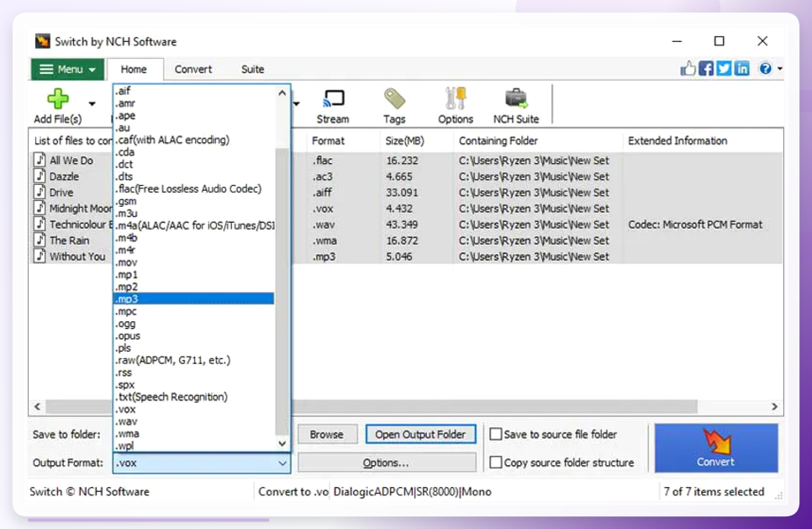Choose .mp3 from format list

(193, 299)
